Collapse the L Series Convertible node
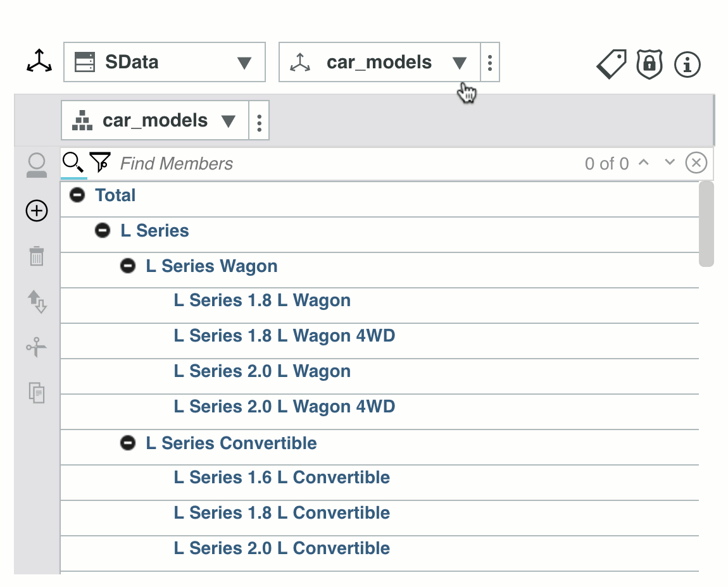This screenshot has height=587, width=728. (128, 443)
